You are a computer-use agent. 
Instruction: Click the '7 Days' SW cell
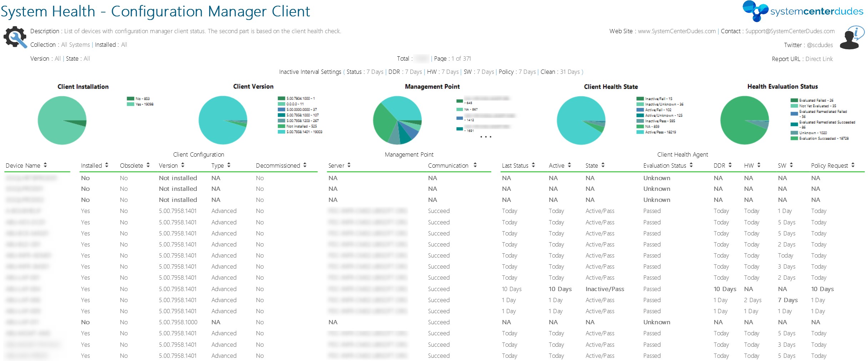click(788, 300)
